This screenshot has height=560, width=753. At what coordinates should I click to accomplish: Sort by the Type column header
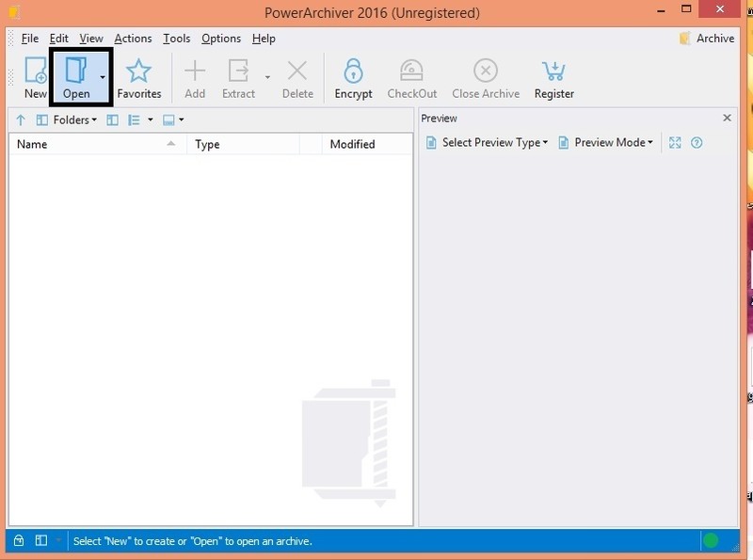point(243,144)
